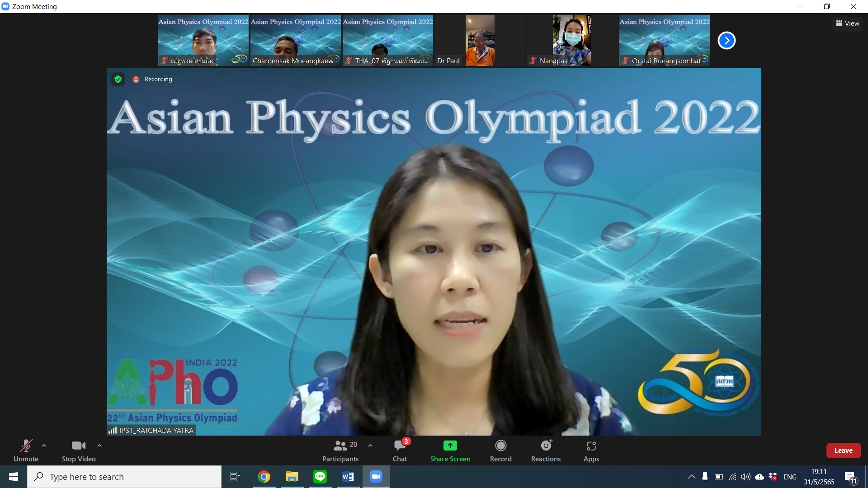Show next participants with the blue arrow

point(726,41)
